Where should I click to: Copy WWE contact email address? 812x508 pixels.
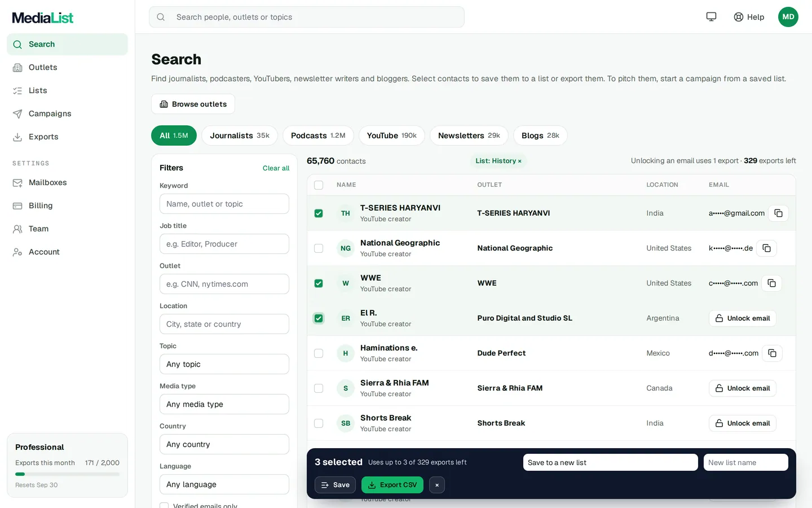[x=771, y=283]
